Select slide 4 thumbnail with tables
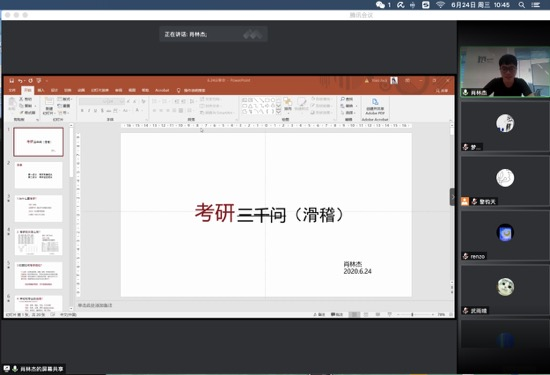The height and width of the screenshot is (375, 550). (39, 242)
